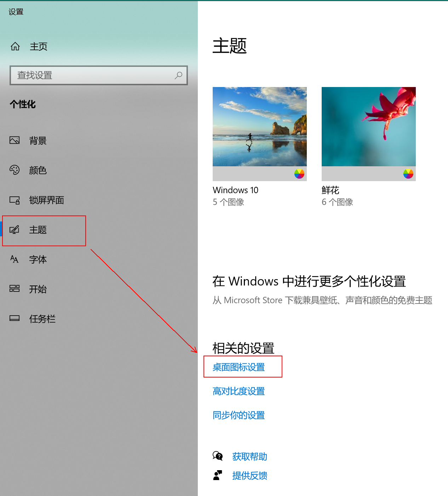
Task: Click the color wheel on 鲜花 theme
Action: (408, 174)
